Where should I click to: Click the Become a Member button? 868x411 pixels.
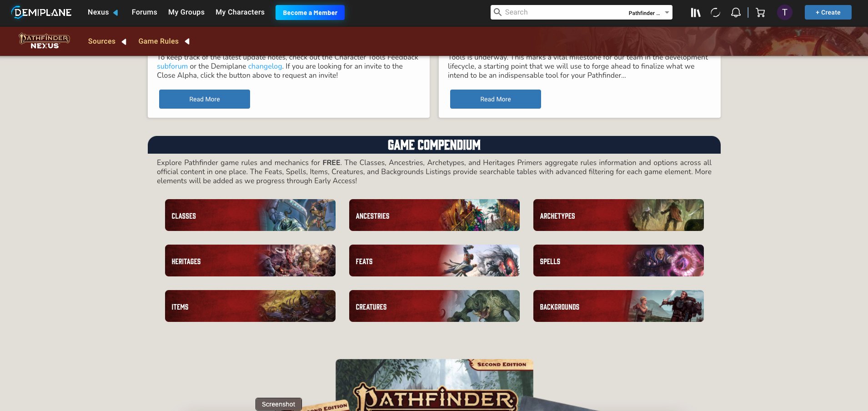click(x=310, y=12)
